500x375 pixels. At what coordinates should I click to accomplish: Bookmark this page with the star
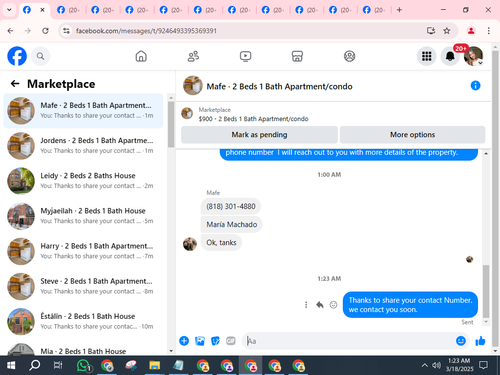[446, 31]
